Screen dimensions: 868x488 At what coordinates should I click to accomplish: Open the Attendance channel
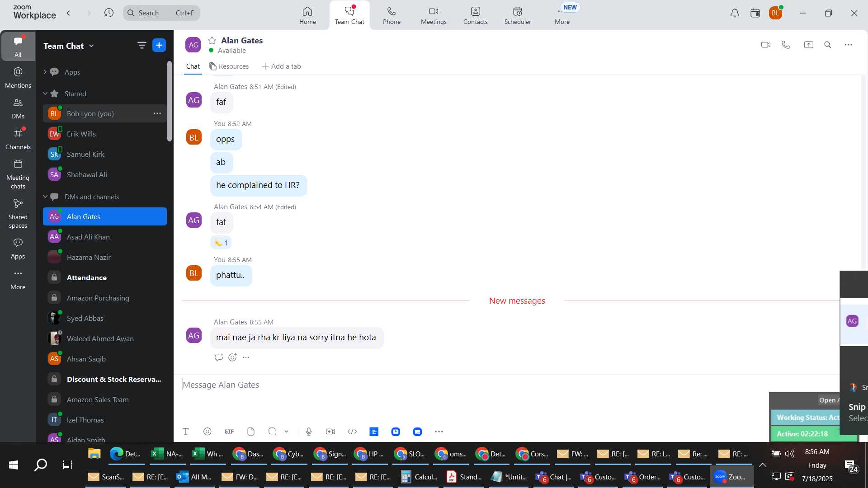pyautogui.click(x=105, y=277)
